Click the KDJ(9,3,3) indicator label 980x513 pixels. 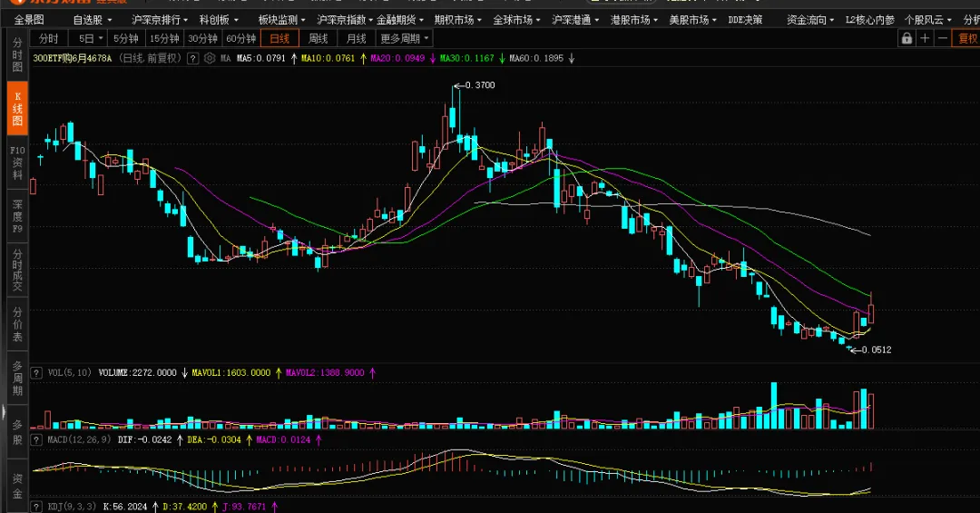tap(72, 507)
